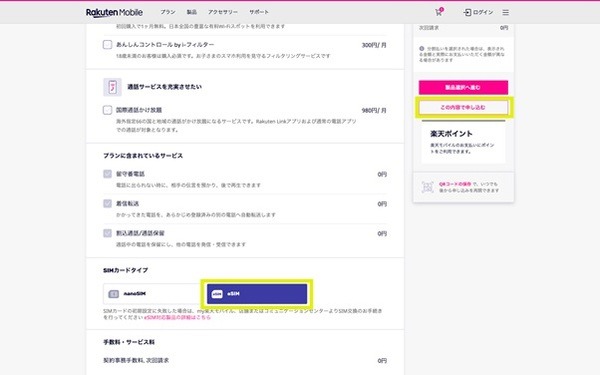Open the hamburger menu icon
The width and height of the screenshot is (600, 375).
point(505,12)
